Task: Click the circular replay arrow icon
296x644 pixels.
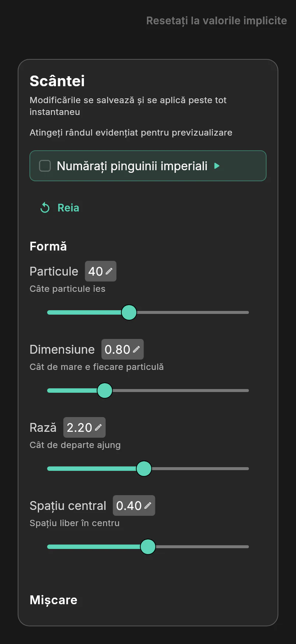Action: coord(45,208)
